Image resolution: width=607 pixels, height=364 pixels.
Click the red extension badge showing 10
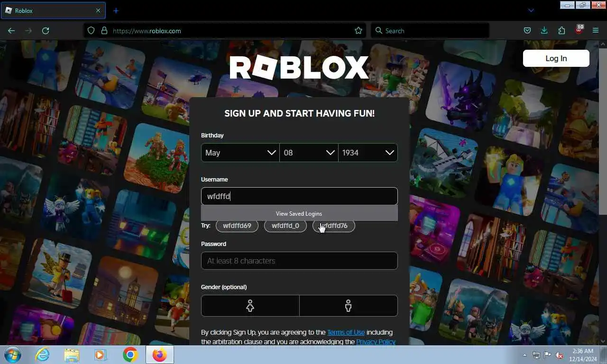(x=579, y=29)
